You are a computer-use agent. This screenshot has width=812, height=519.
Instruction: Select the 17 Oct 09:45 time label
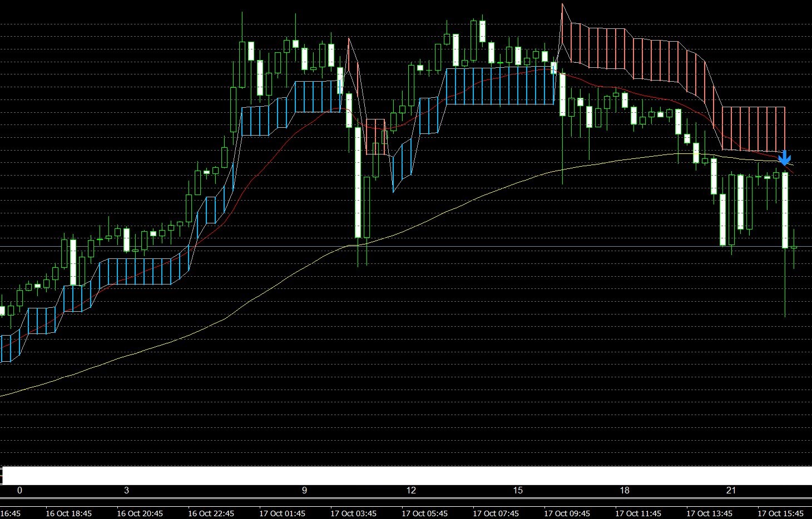tap(567, 513)
